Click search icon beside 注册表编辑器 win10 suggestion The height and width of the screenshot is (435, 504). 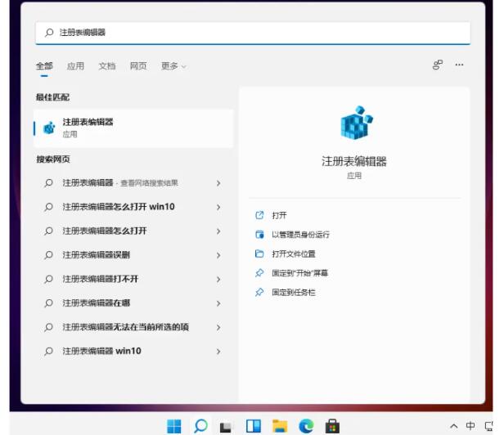(x=48, y=352)
